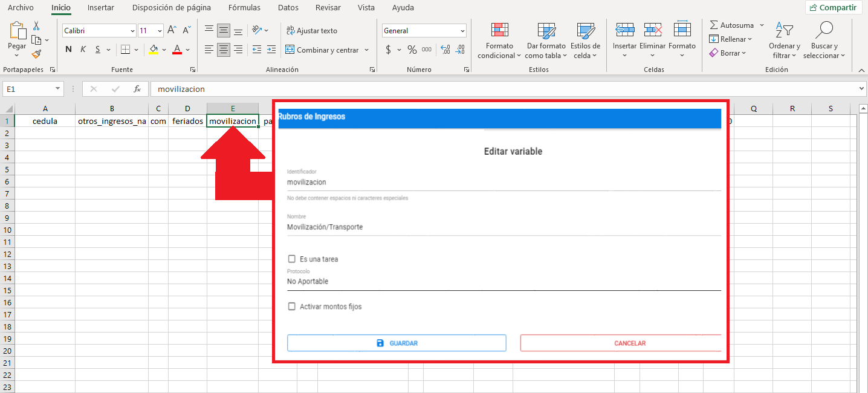Click the Autosuma button

coord(731,25)
